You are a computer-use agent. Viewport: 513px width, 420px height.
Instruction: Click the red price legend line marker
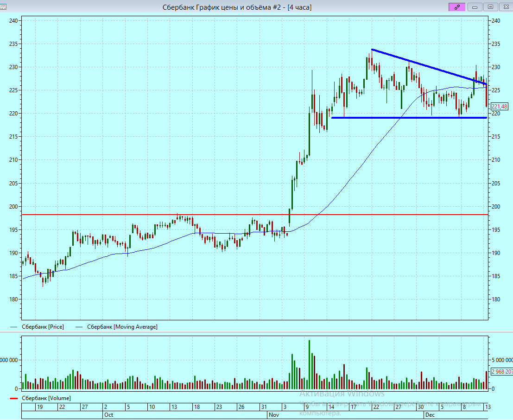coord(13,327)
